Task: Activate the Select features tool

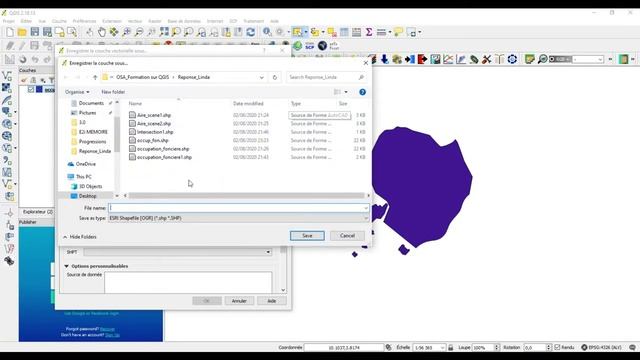Action: (297, 32)
